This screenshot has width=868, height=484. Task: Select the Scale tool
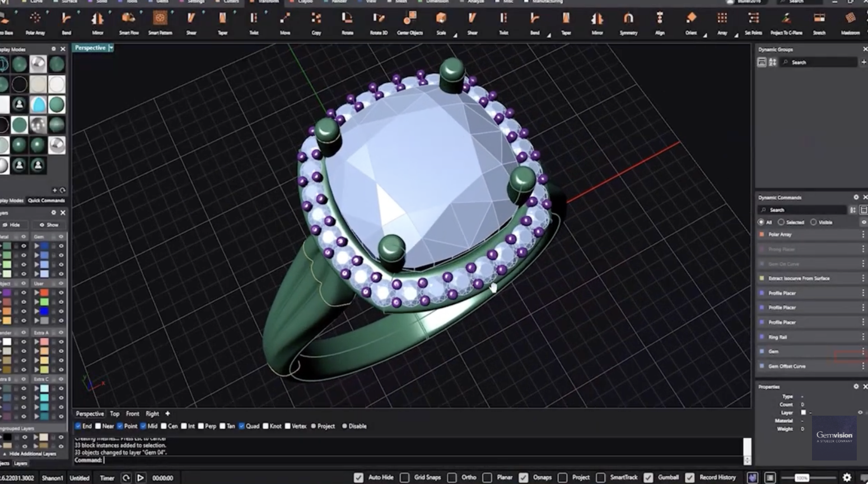point(441,23)
